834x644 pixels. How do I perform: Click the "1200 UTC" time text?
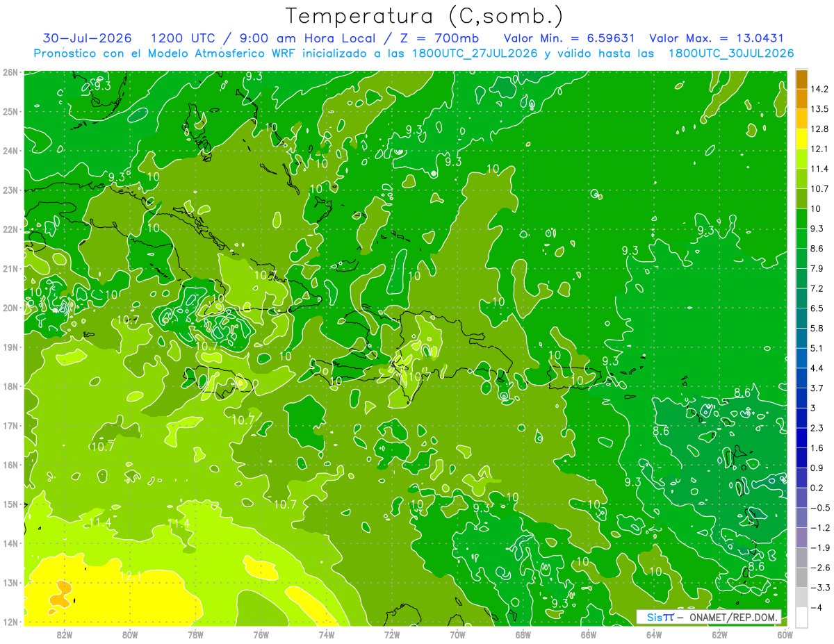(185, 38)
